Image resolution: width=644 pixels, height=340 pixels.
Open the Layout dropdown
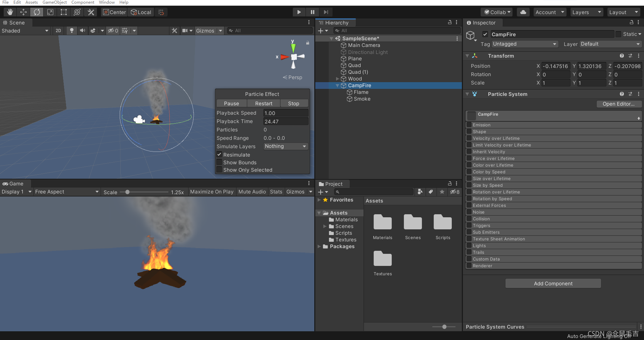(x=624, y=12)
